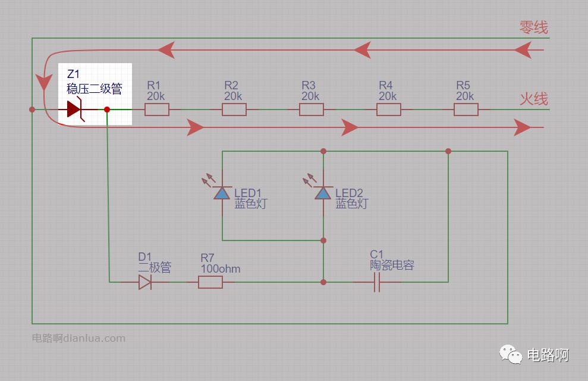Click the Z1 designator label

point(73,74)
